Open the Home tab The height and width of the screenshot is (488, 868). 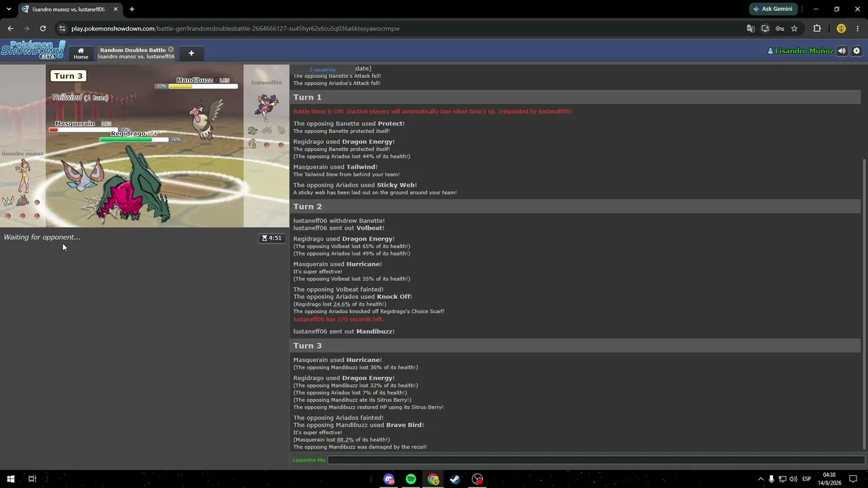tap(81, 53)
